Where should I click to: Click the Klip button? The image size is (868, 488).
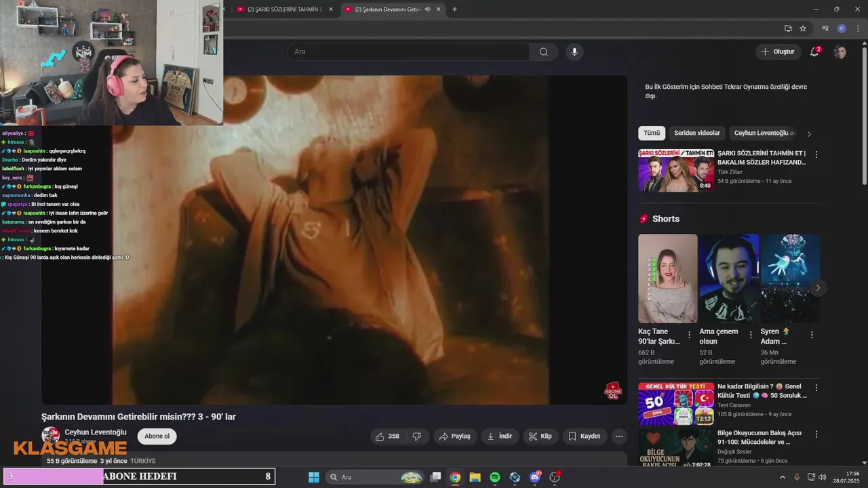pos(540,436)
